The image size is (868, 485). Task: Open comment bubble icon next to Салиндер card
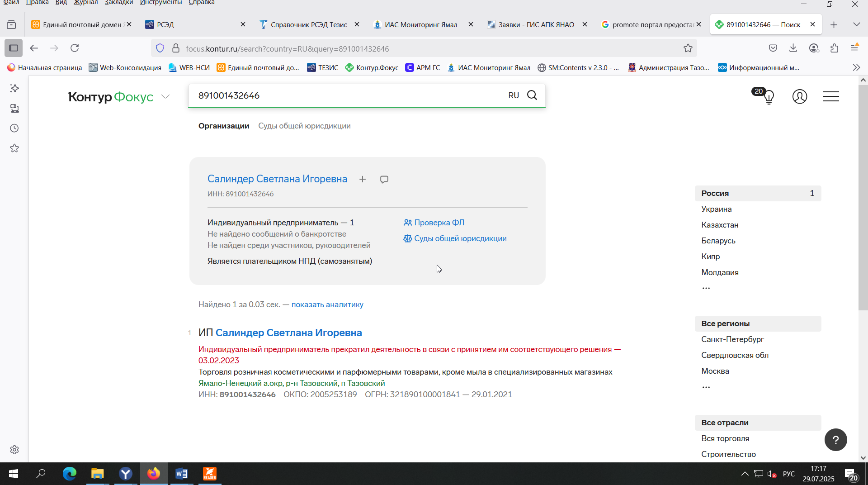pos(384,180)
